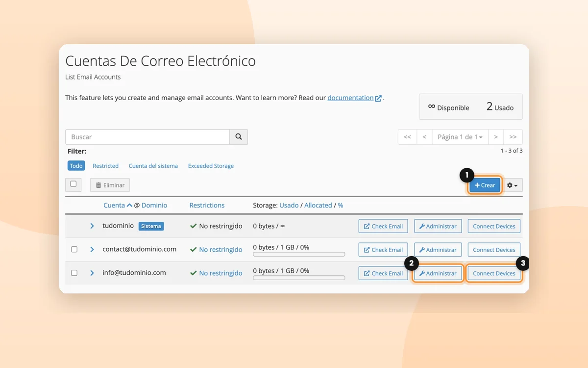This screenshot has width=588, height=368.
Task: Click the Crear button
Action: tap(485, 185)
